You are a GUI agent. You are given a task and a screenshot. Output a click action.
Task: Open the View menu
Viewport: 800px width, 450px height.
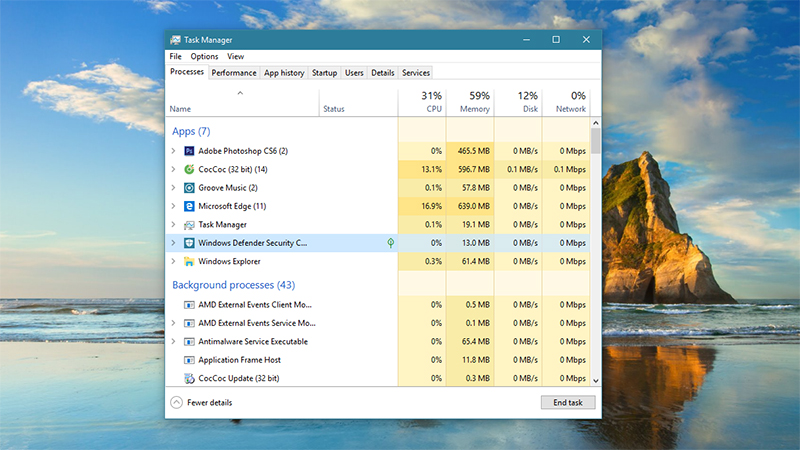pos(236,56)
